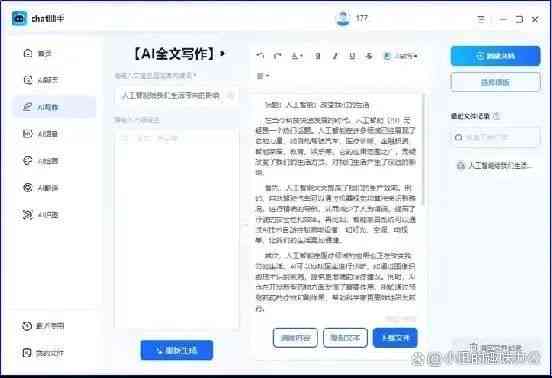Click the article title line in editor

[316, 105]
